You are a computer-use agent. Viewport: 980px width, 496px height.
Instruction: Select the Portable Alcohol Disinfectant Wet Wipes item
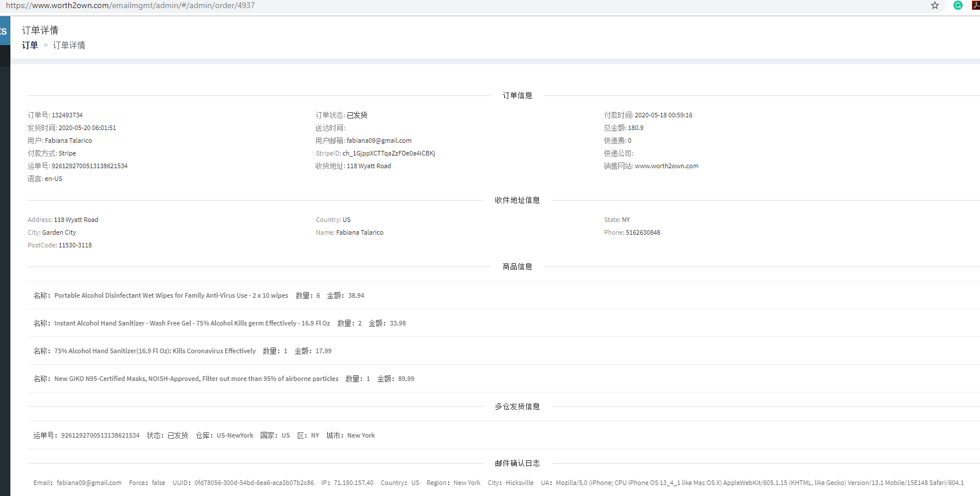(171, 295)
